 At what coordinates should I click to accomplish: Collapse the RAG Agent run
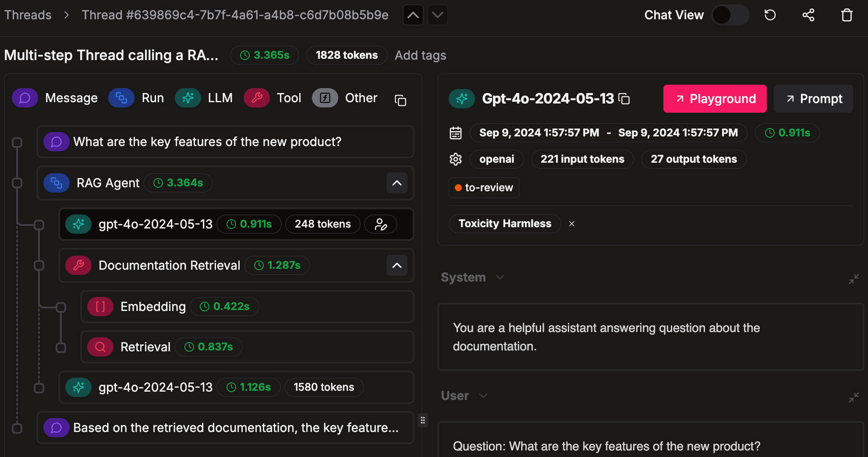397,183
